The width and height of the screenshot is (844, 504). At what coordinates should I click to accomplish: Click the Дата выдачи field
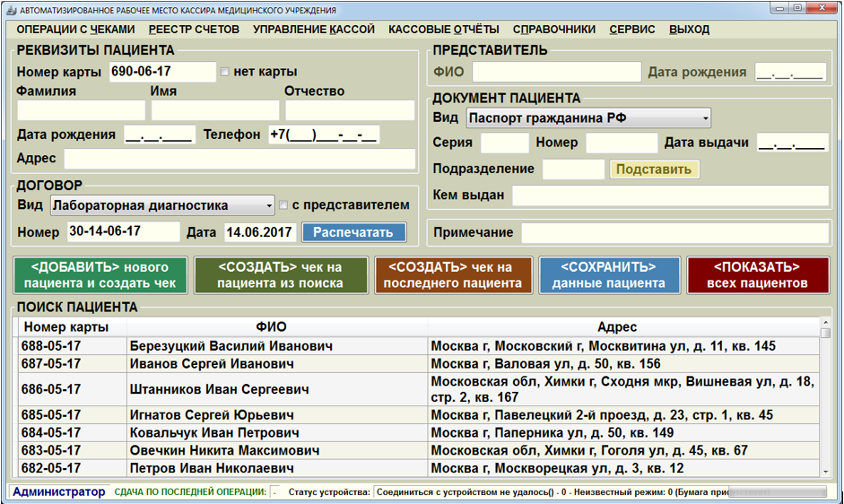click(x=792, y=143)
